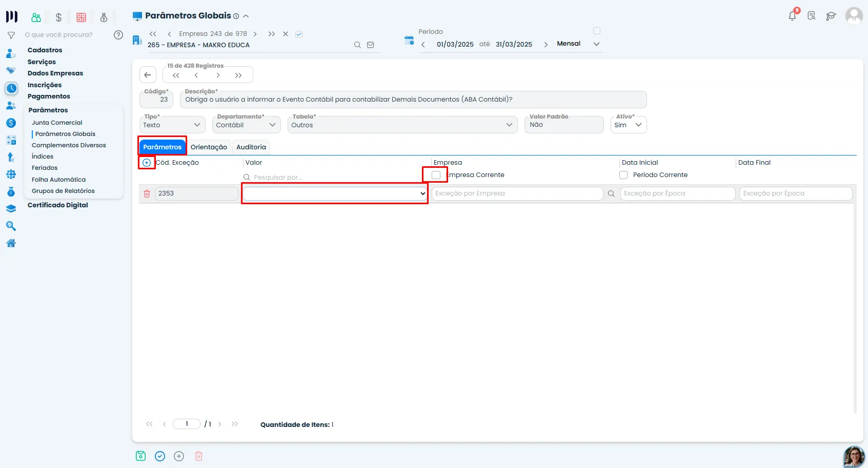The image size is (868, 468).
Task: Click the graduation cap training icon
Action: point(831,16)
